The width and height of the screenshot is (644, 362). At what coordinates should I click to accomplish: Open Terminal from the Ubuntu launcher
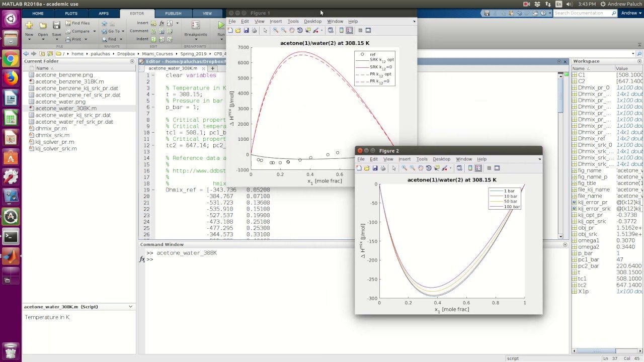coord(11,236)
